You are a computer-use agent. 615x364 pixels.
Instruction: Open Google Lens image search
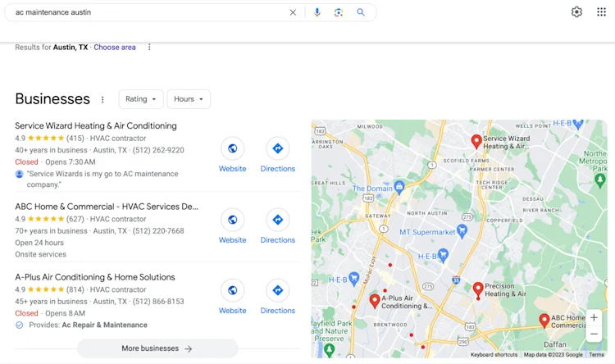tap(339, 12)
